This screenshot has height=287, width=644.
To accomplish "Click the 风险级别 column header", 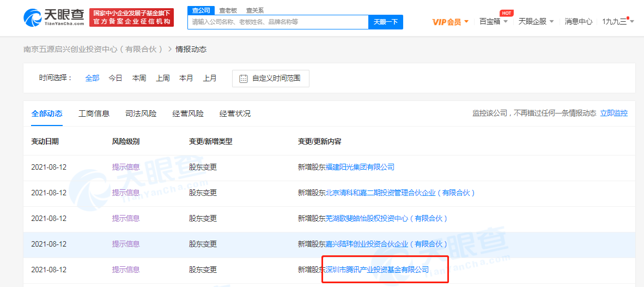I will [126, 142].
